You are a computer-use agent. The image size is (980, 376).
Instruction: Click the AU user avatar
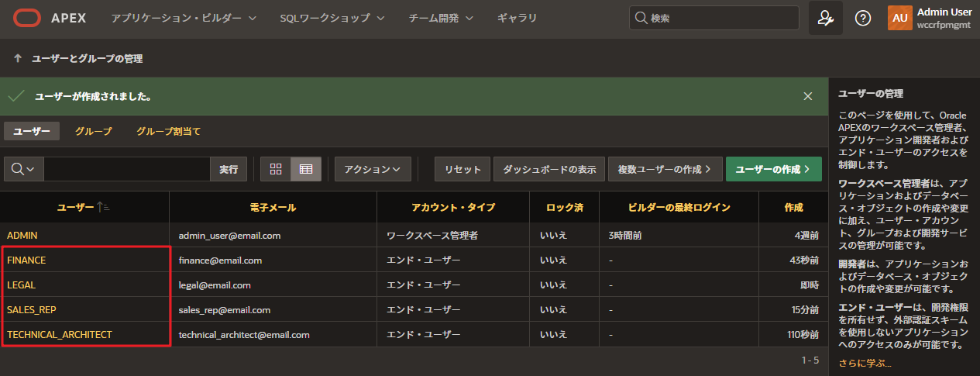[x=899, y=18]
